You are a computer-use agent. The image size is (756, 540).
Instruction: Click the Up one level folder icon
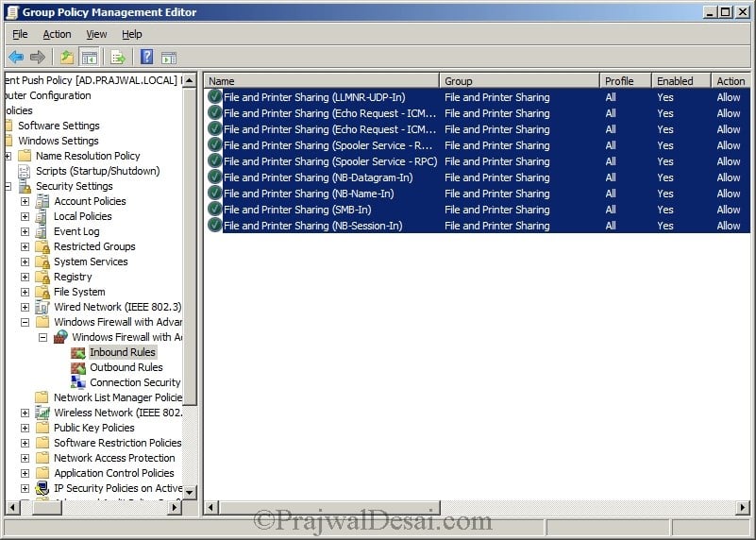point(67,58)
